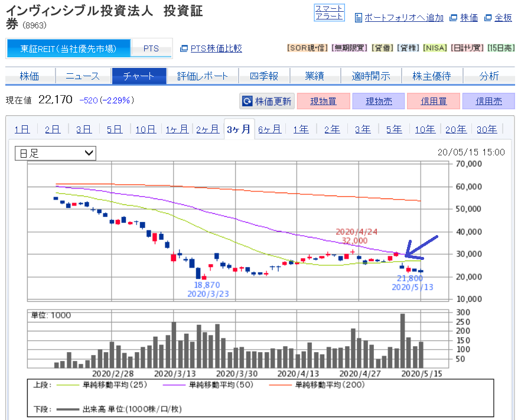Open the 全板 full board link
Image resolution: width=521 pixels, height=420 pixels.
point(503,18)
